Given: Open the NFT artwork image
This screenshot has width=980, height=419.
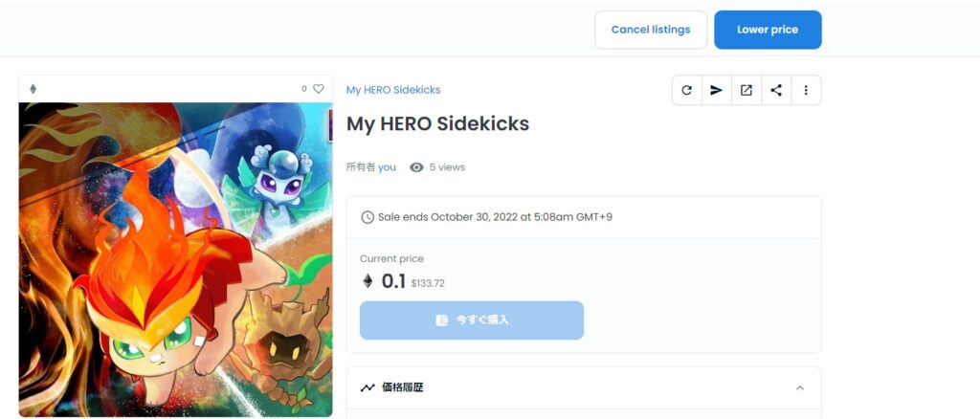Looking at the screenshot, I should [x=176, y=259].
